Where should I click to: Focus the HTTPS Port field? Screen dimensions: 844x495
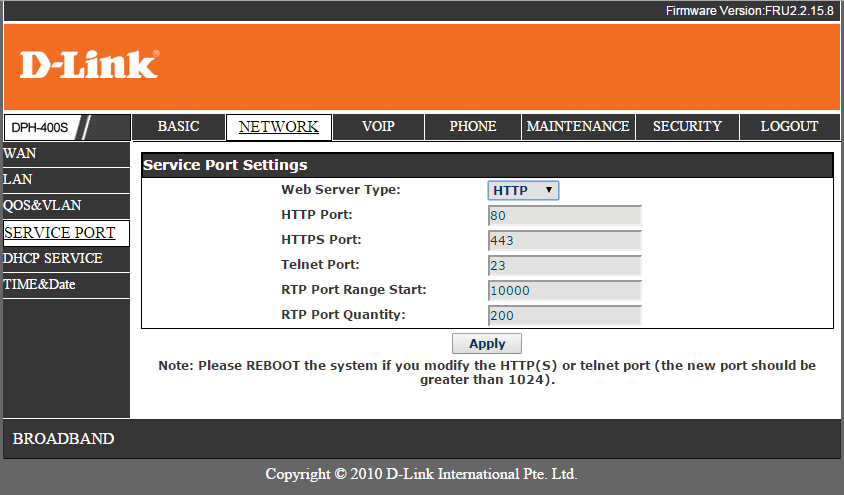564,240
